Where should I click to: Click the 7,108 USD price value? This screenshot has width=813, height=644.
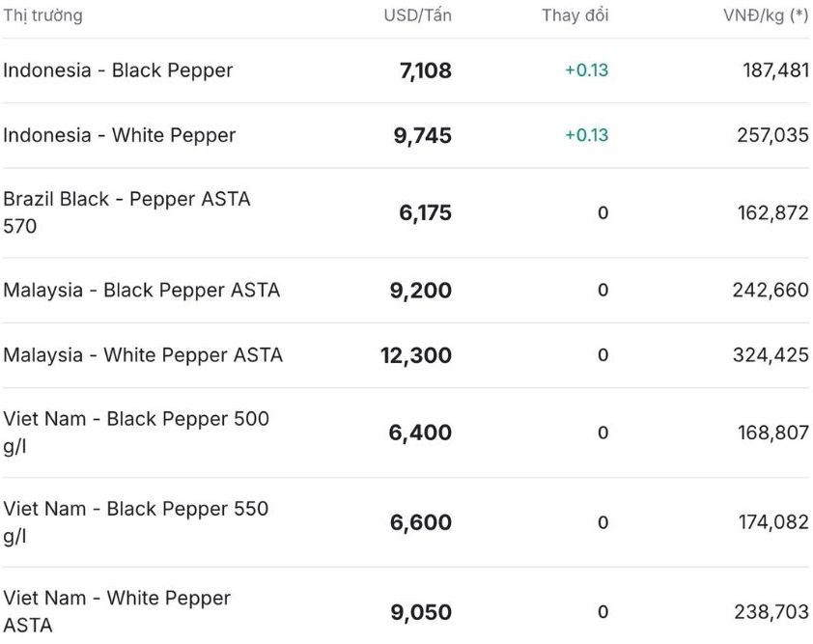[x=425, y=70]
